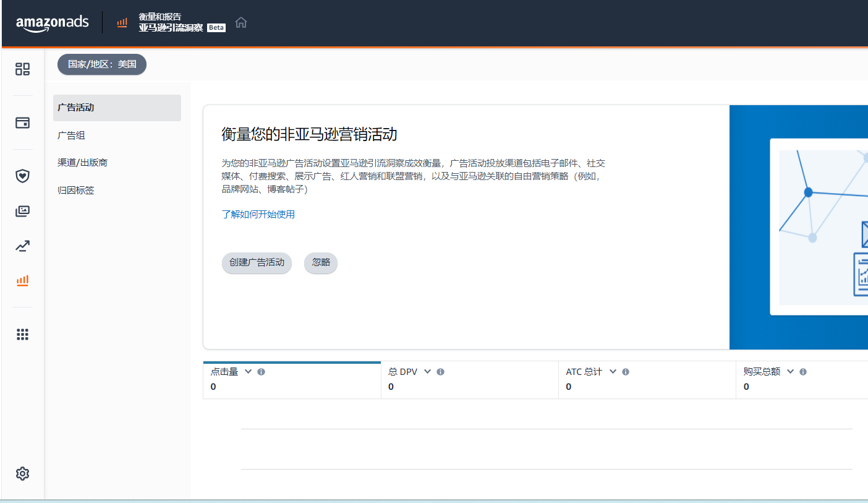The width and height of the screenshot is (868, 503).
Task: Open the settings gear icon
Action: [23, 474]
